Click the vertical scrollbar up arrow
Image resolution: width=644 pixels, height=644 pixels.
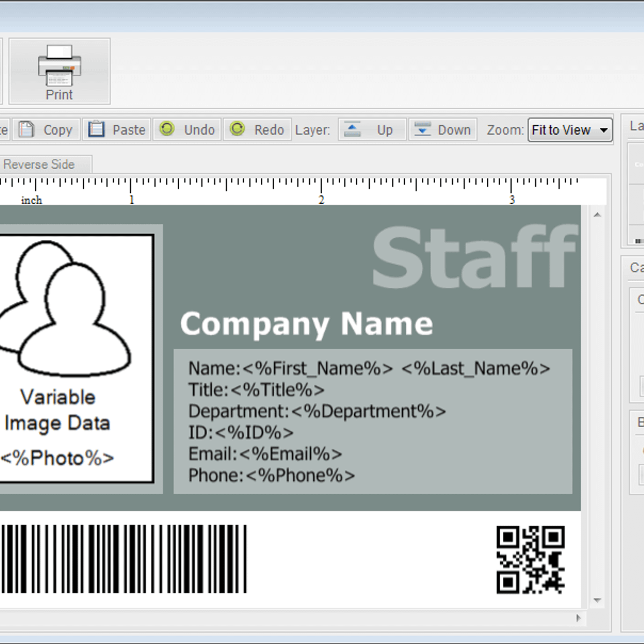(x=597, y=215)
